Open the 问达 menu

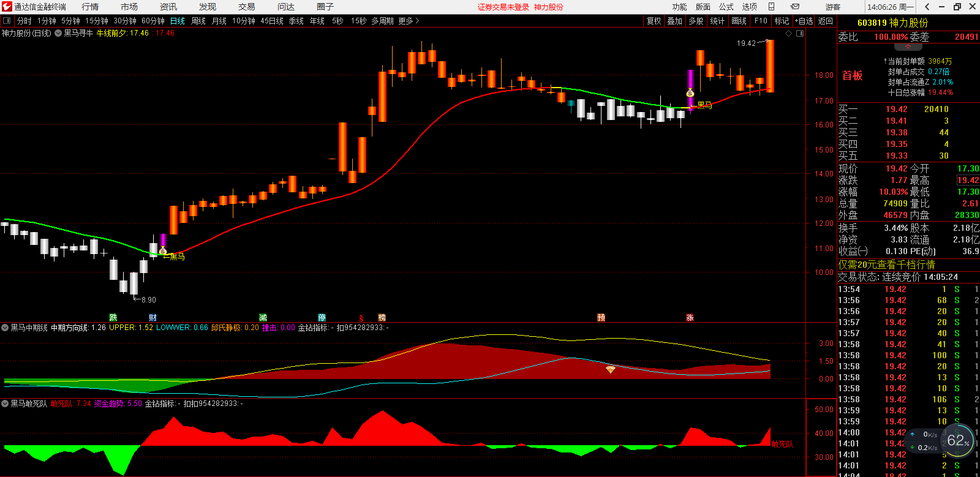(x=286, y=7)
